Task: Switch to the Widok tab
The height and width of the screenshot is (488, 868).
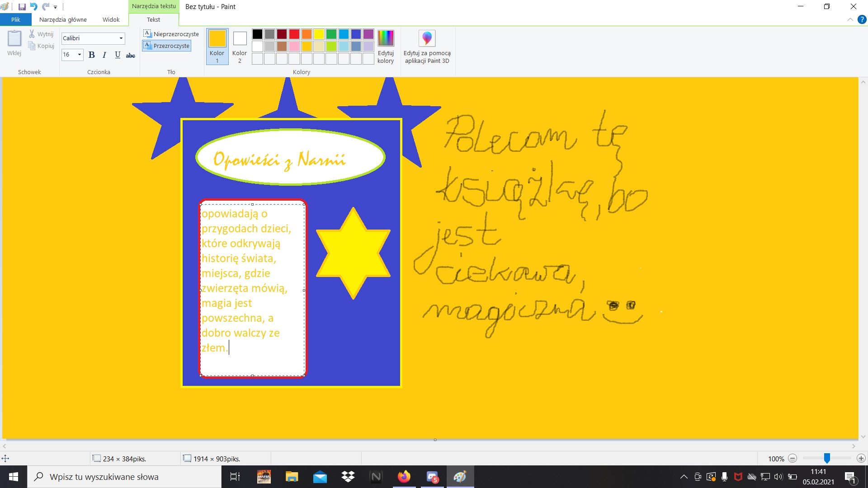Action: tap(111, 19)
